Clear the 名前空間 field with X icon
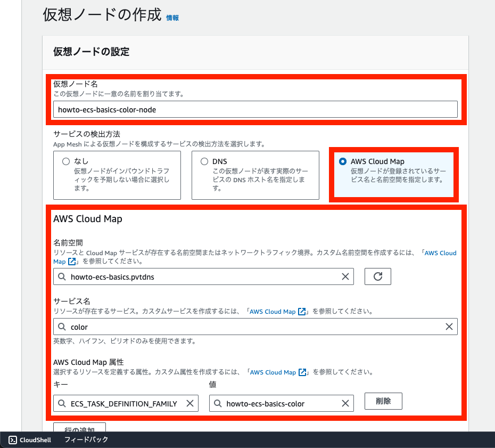495x448 pixels. [x=345, y=277]
